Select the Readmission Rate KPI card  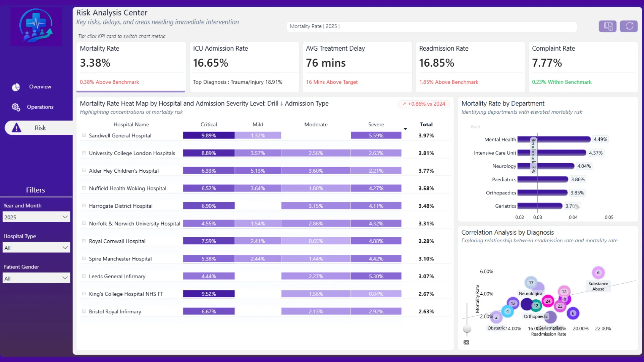(x=470, y=67)
